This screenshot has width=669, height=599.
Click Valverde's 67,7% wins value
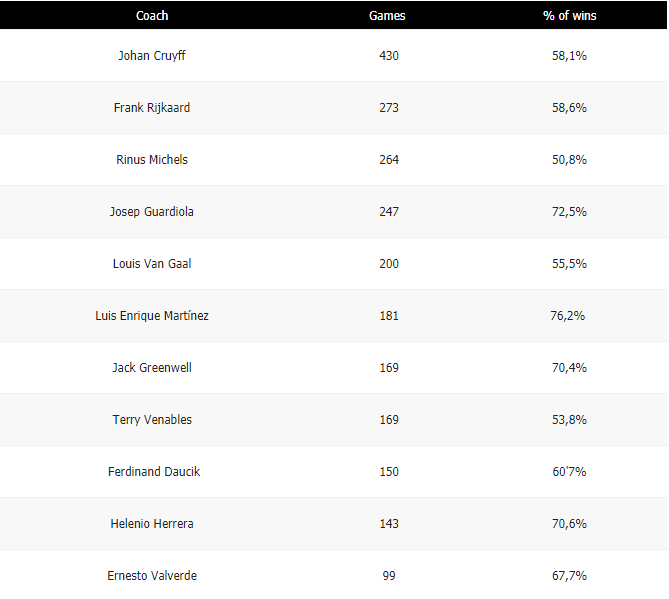tap(569, 576)
